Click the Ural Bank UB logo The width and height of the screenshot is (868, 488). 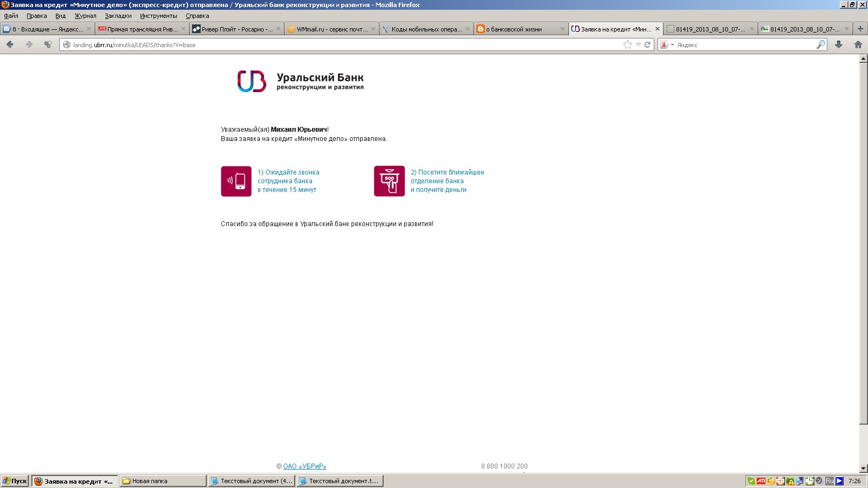[252, 81]
